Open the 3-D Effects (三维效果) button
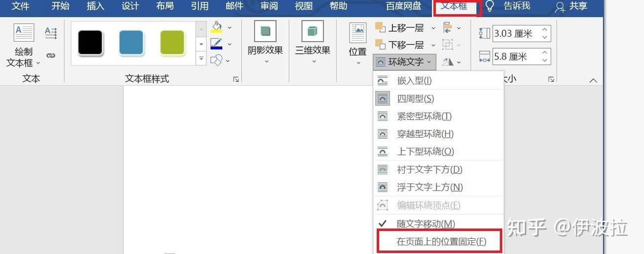 (x=313, y=43)
